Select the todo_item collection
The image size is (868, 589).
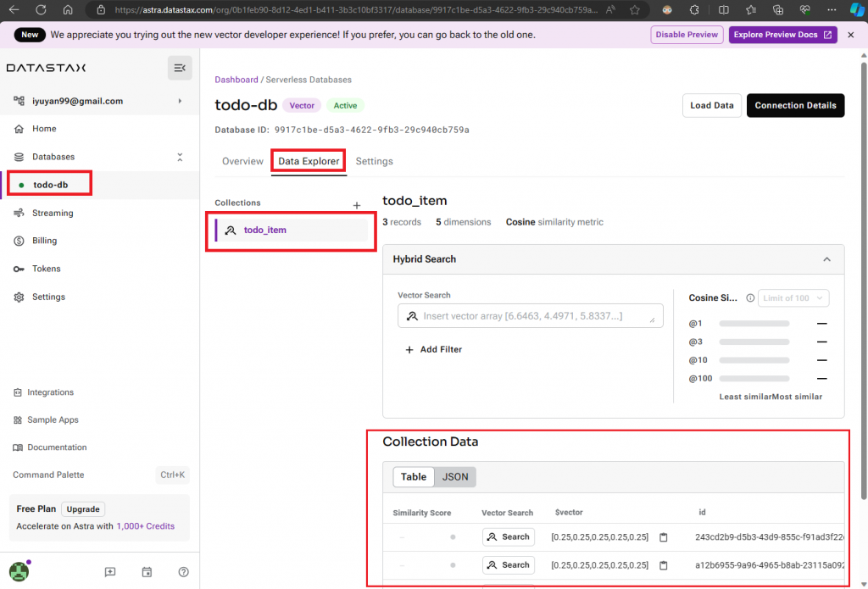point(292,230)
